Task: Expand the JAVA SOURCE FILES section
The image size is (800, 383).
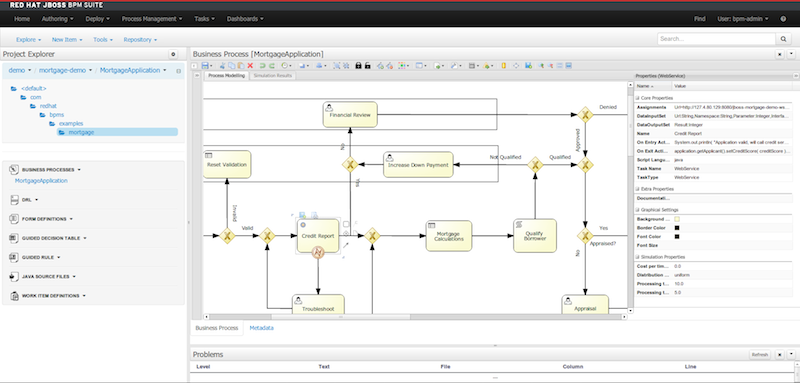Action: (48, 276)
